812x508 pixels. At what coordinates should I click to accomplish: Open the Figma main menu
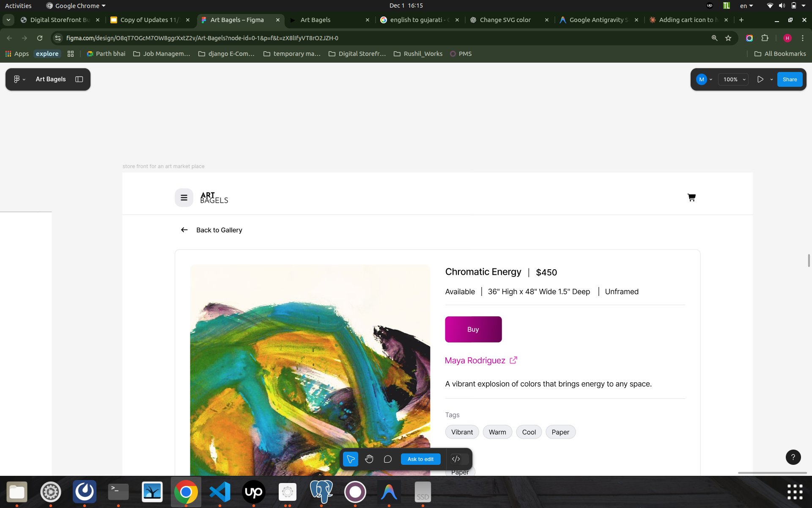coord(19,79)
